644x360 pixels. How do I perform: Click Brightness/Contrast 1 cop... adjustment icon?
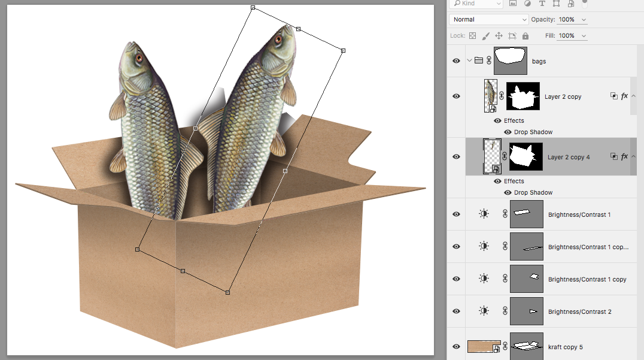pyautogui.click(x=484, y=246)
